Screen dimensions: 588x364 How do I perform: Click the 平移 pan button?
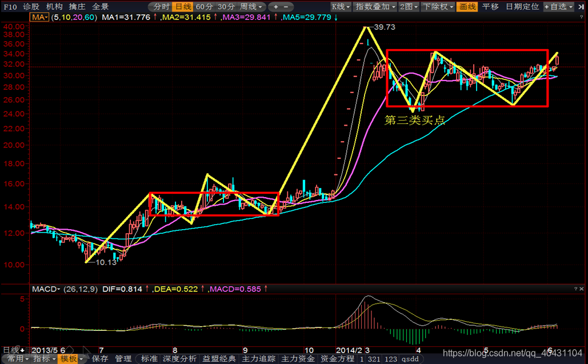point(490,7)
